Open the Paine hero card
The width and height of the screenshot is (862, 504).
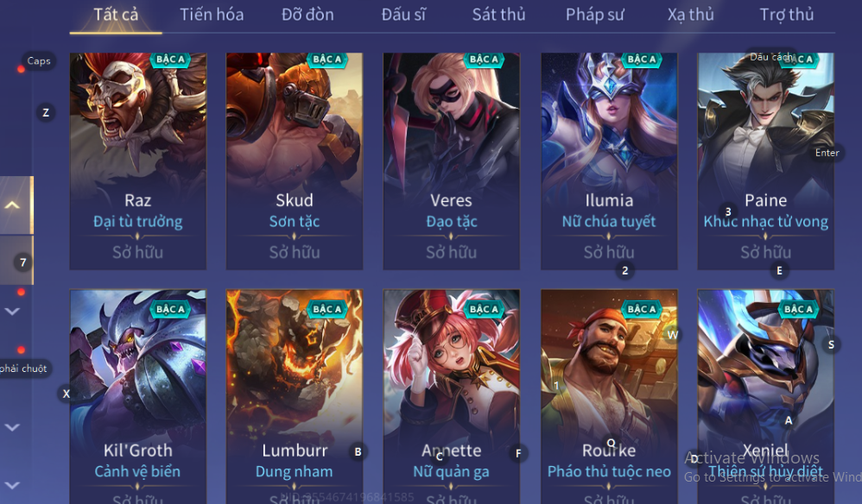pyautogui.click(x=765, y=161)
